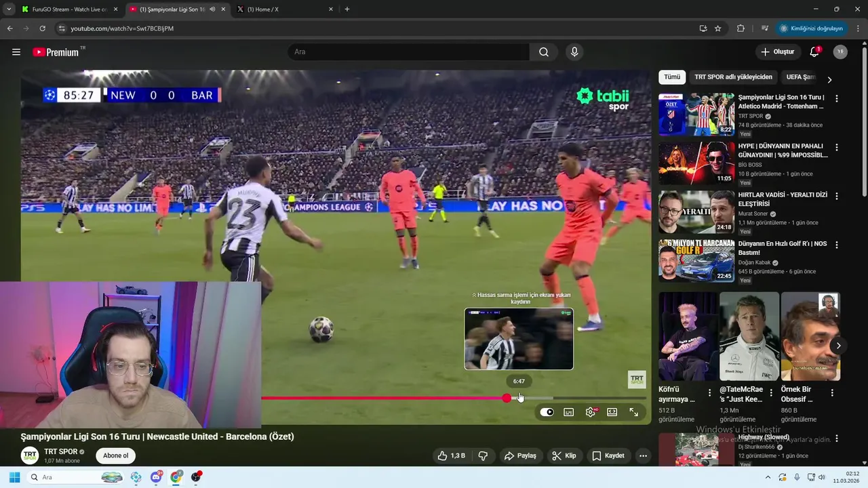This screenshot has height=488, width=868.
Task: Go to YouTube Premium home logo
Action: pos(56,52)
